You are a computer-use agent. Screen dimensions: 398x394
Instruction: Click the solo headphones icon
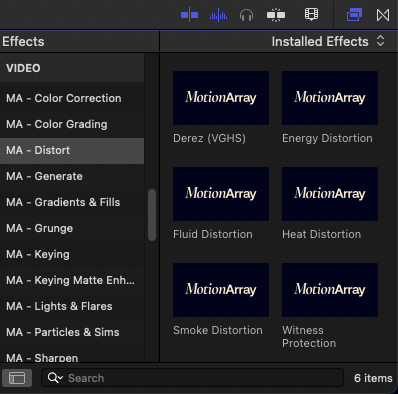pyautogui.click(x=246, y=15)
